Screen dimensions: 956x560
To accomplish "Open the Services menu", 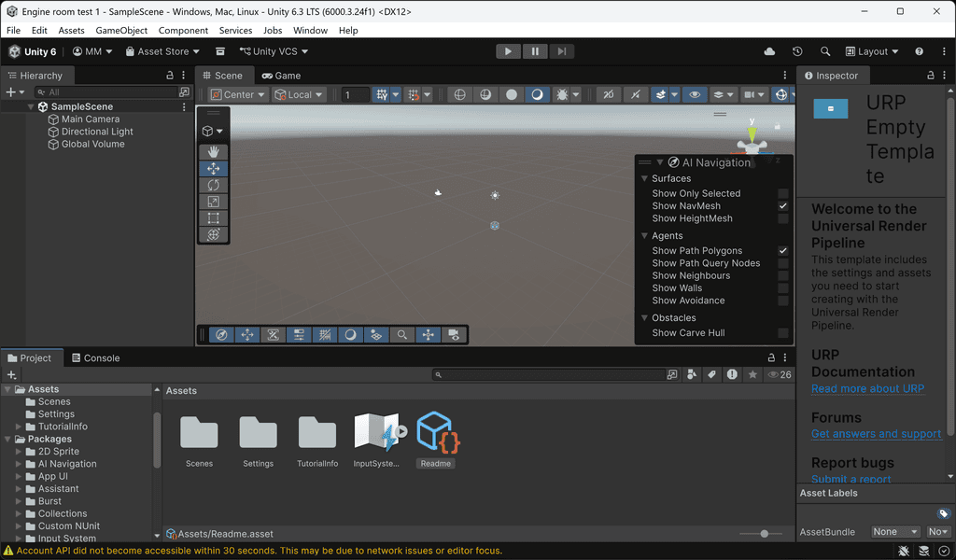I will point(235,31).
